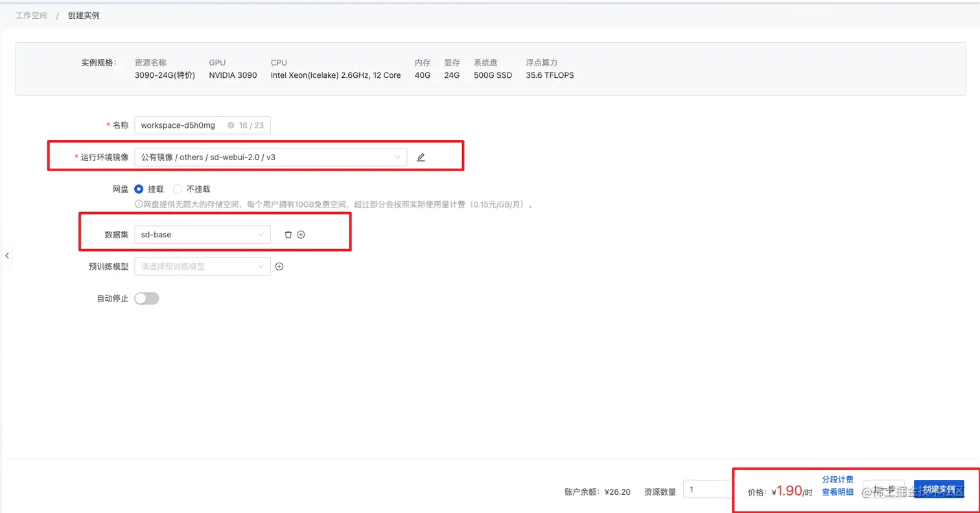Open the sd-base 数据集 dropdown
The width and height of the screenshot is (980, 513).
pyautogui.click(x=202, y=235)
